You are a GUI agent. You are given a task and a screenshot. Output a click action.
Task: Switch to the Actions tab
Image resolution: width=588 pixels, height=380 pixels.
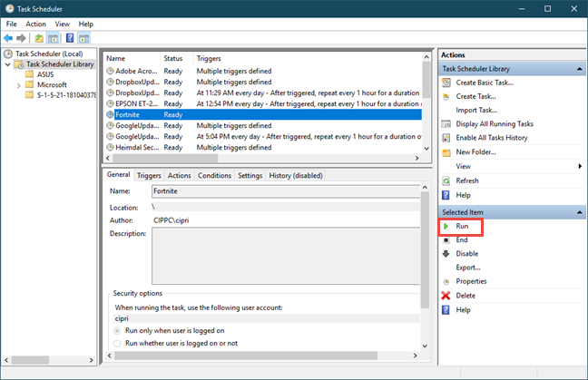[180, 175]
